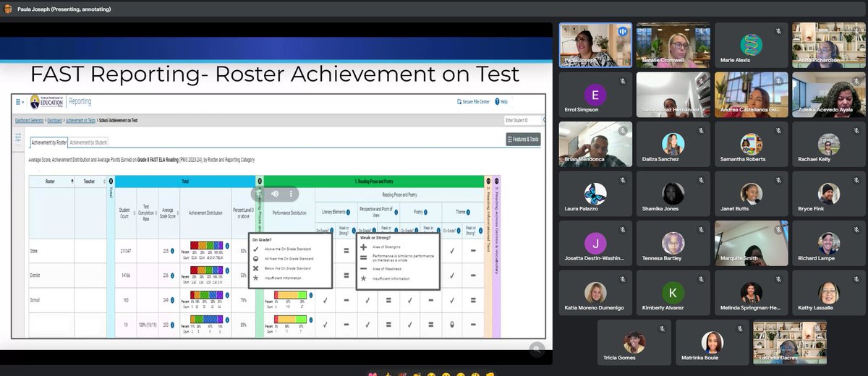Click the filter panel icon left of tabs
Viewport: 868px width, 376px height.
pos(18,138)
